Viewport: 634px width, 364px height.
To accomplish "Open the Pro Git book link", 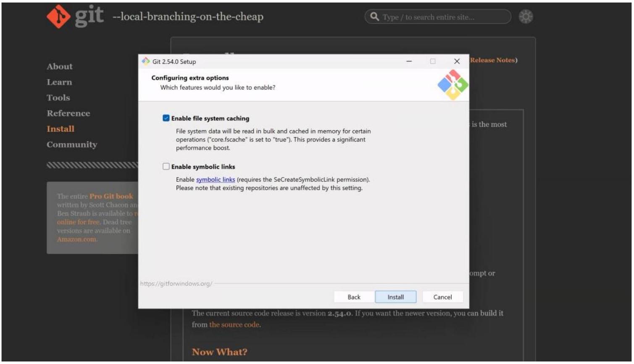I will (x=111, y=196).
